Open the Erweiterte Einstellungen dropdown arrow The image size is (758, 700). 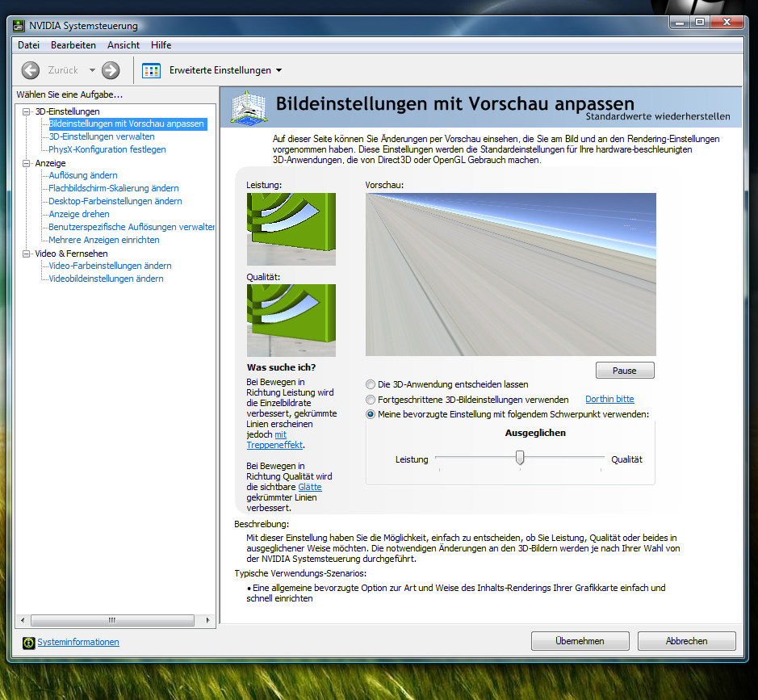pyautogui.click(x=279, y=70)
